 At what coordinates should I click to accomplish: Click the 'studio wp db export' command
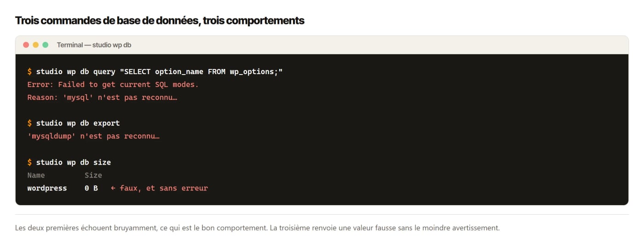[78, 123]
